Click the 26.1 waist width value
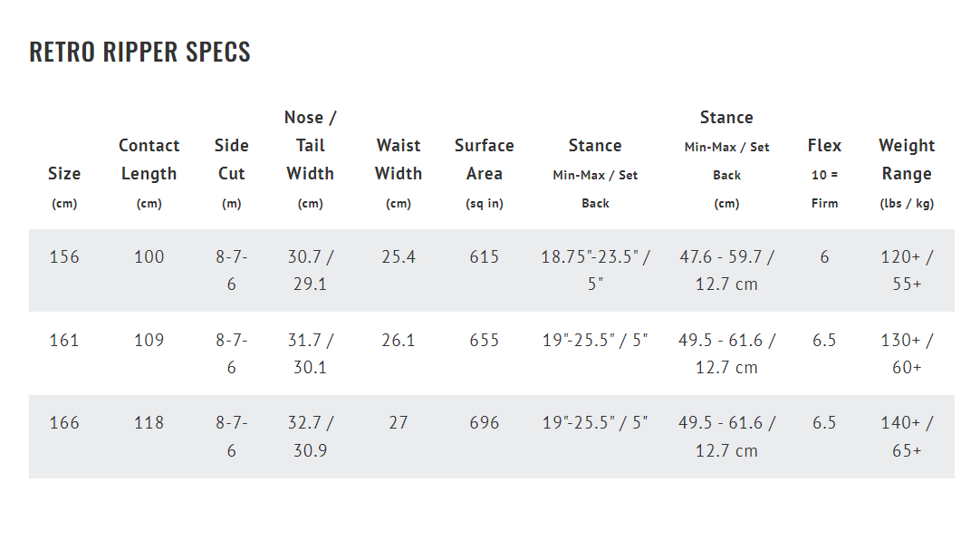The width and height of the screenshot is (980, 540). pyautogui.click(x=399, y=340)
